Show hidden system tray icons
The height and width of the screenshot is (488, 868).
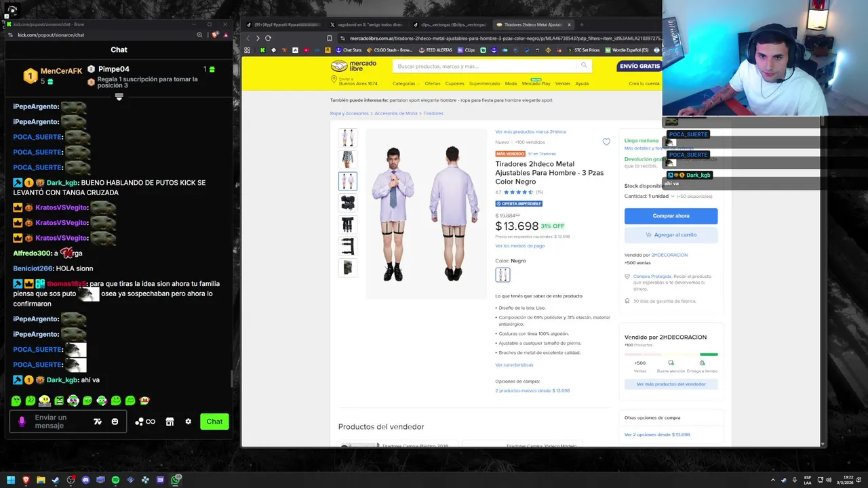click(773, 480)
